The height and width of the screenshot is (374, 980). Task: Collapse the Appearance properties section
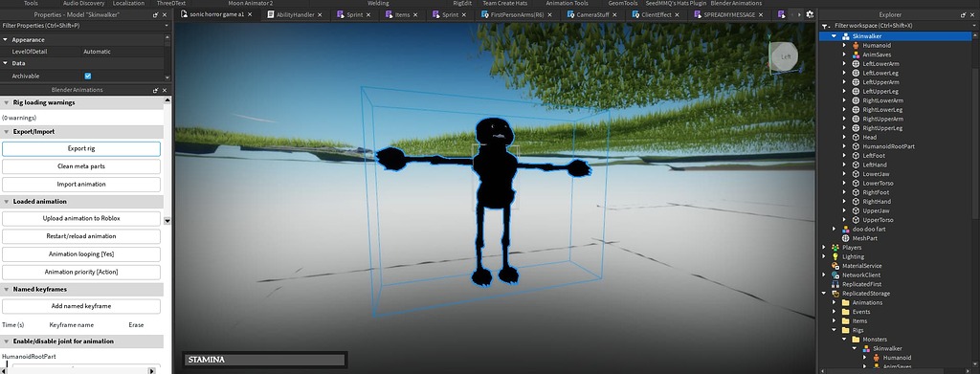(x=6, y=40)
